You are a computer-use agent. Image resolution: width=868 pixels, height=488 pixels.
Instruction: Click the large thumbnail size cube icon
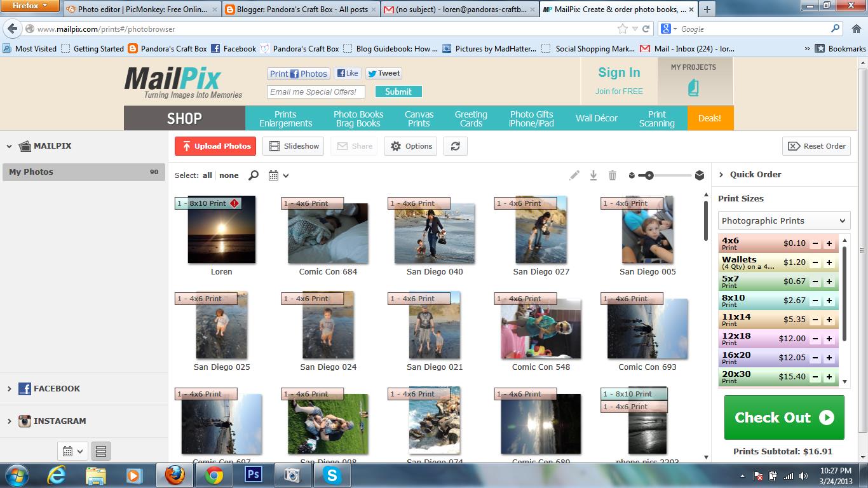[700, 175]
